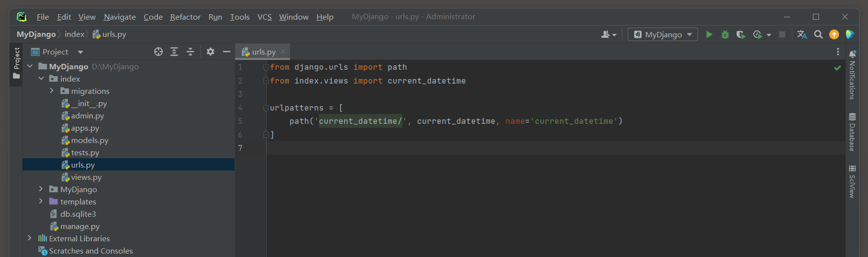This screenshot has width=868, height=257.
Task: Open the Help menu
Action: click(x=325, y=17)
